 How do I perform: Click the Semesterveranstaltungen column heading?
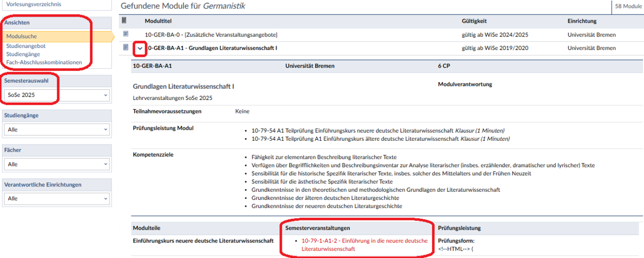click(x=318, y=228)
